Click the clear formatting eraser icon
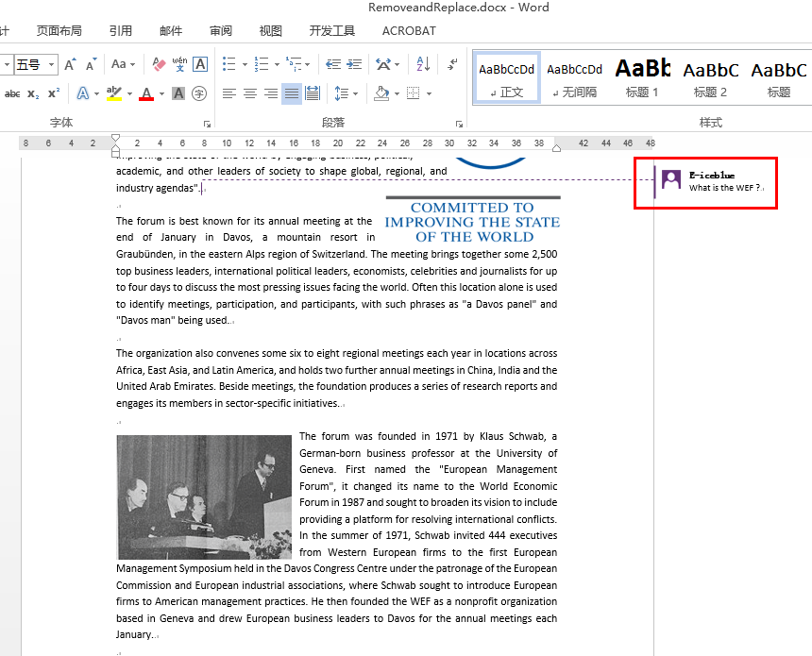Screen dimensions: 812x656 (159, 64)
